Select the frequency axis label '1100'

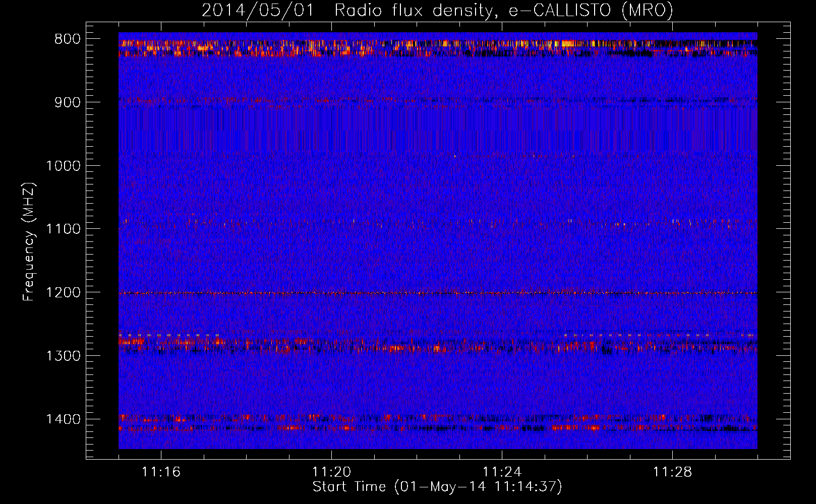pyautogui.click(x=64, y=229)
